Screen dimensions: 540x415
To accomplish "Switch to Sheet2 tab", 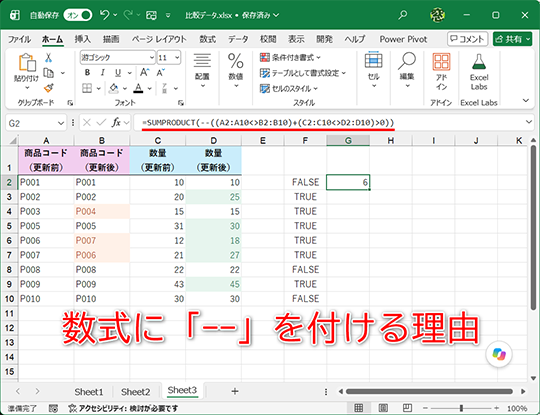I will (135, 392).
